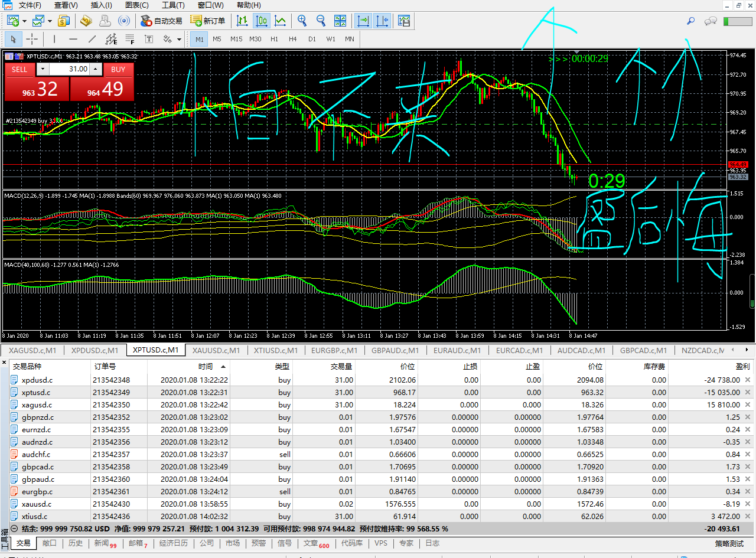Zoom in on the chart
756x558 pixels.
(x=302, y=21)
